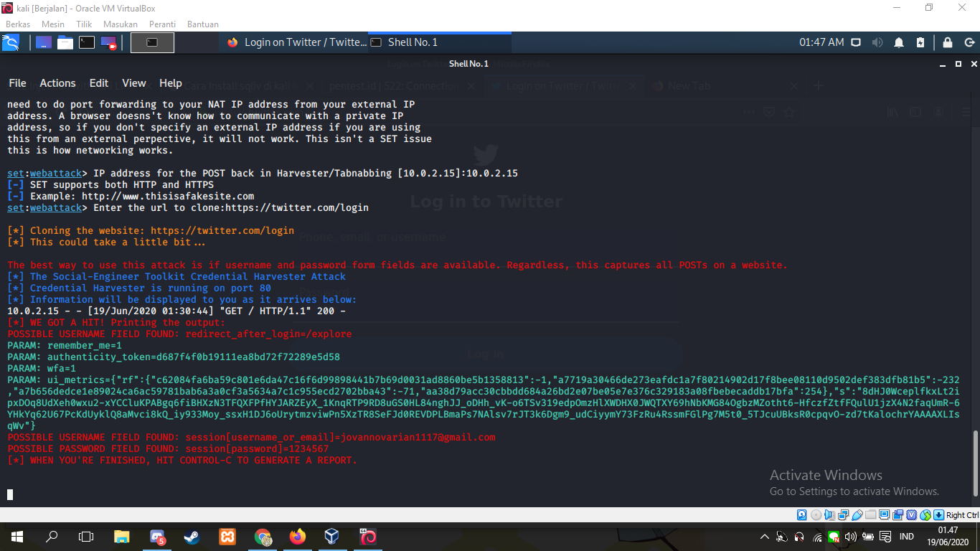Open notifications bell in Kali panel
Viewport: 980px width, 551px height.
pyautogui.click(x=899, y=42)
